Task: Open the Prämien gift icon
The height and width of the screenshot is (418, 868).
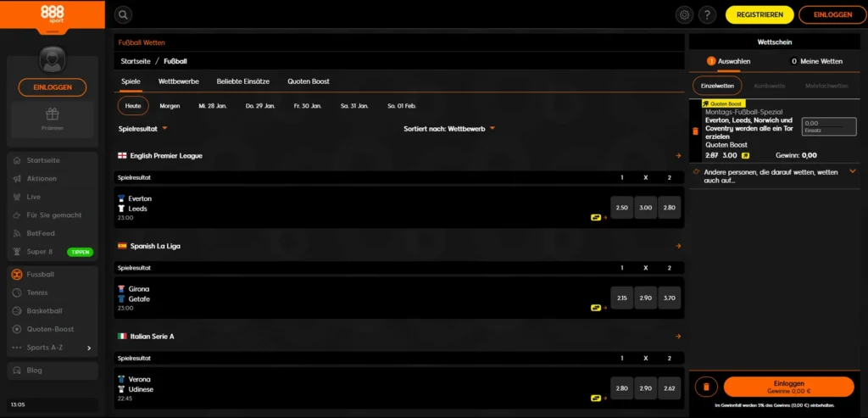Action: tap(52, 114)
